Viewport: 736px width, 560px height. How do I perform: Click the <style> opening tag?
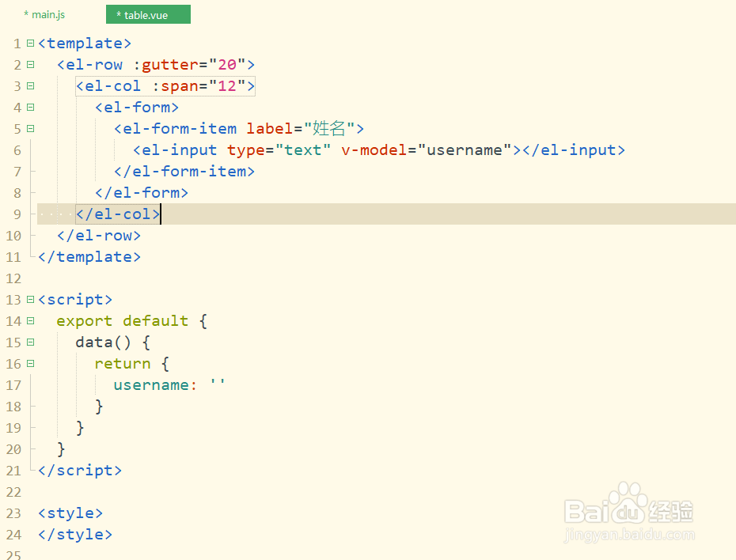tap(70, 513)
